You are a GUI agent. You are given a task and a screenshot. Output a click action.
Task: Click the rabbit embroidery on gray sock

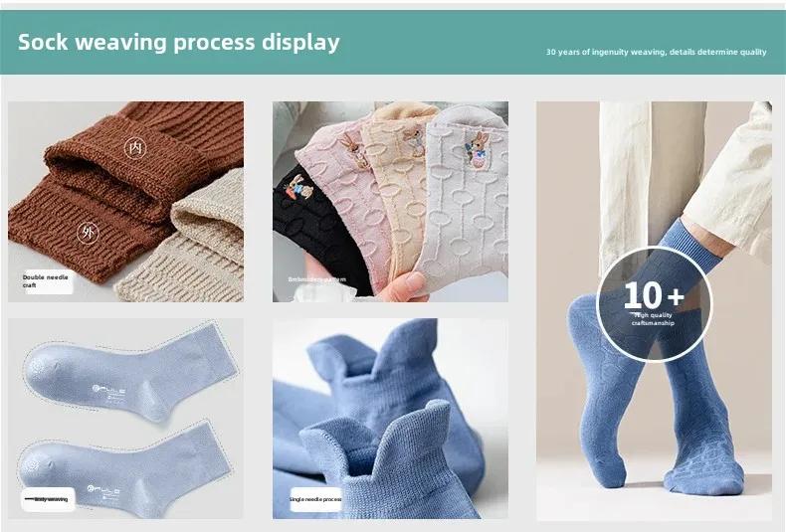[x=480, y=149]
